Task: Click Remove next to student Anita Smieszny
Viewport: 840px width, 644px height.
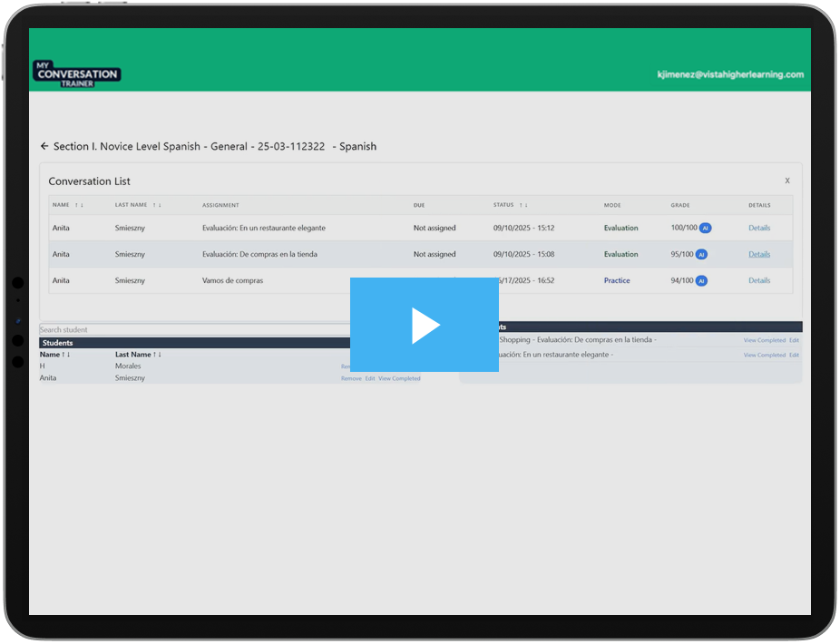Action: 354,377
